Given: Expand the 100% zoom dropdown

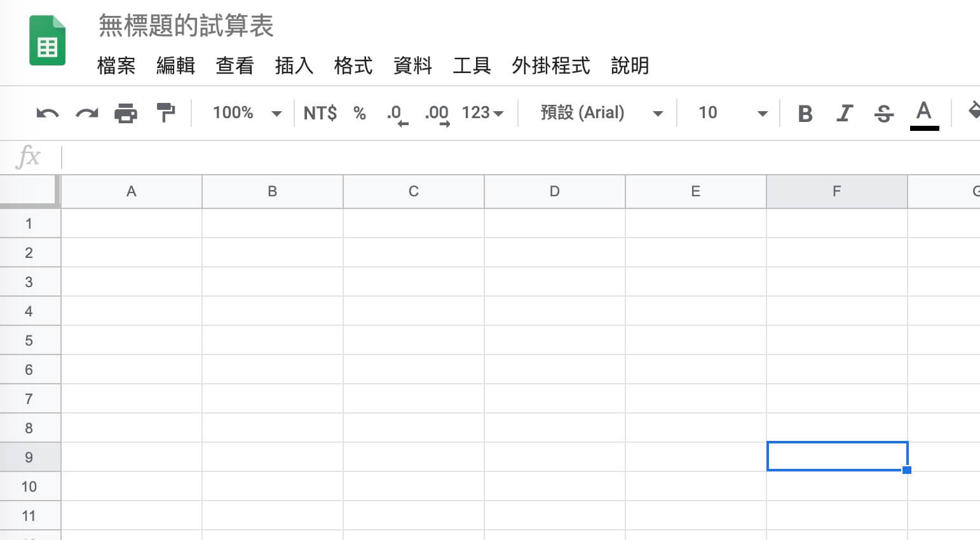Looking at the screenshot, I should click(247, 113).
